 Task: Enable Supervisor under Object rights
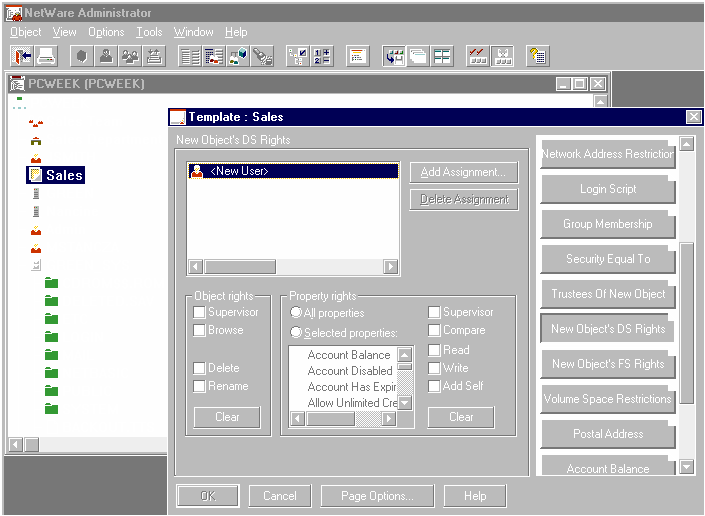pos(199,312)
